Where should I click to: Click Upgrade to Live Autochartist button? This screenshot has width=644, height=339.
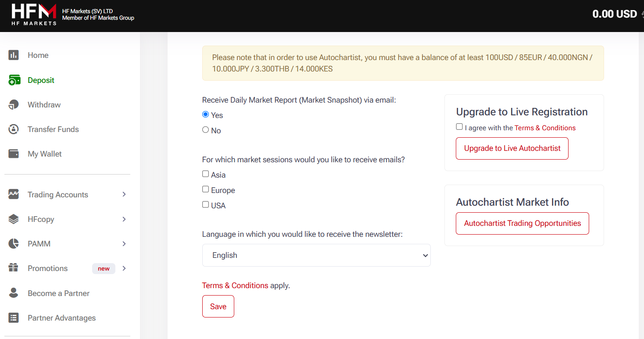click(512, 148)
